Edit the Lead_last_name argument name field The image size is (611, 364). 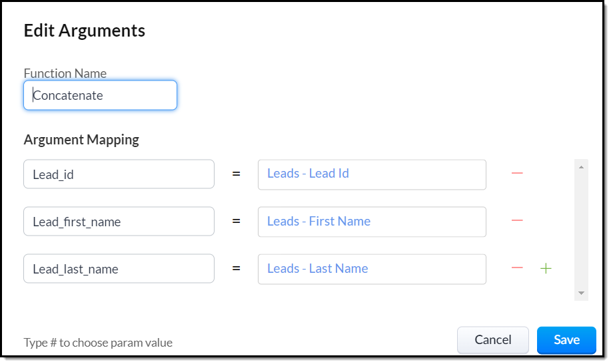point(119,269)
